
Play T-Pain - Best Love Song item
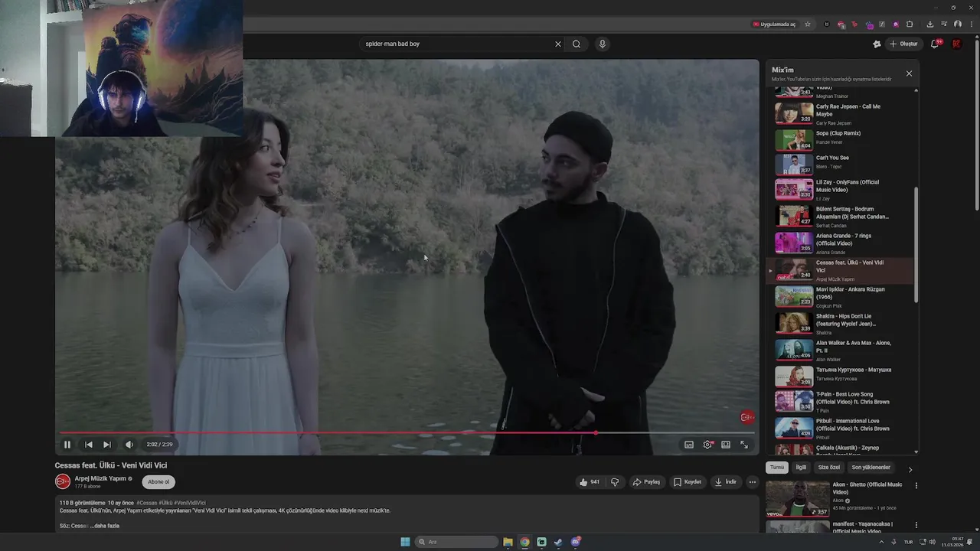pyautogui.click(x=841, y=402)
